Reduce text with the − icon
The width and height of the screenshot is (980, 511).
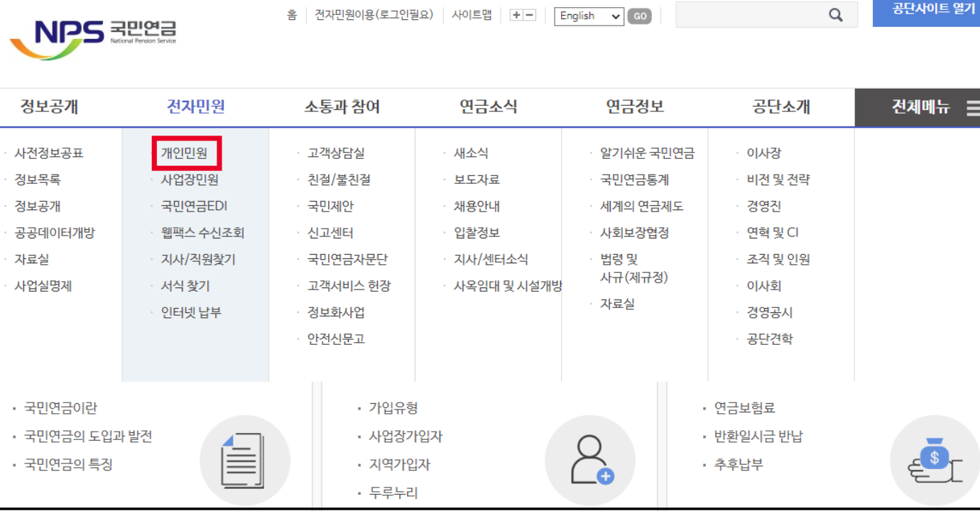coord(530,13)
